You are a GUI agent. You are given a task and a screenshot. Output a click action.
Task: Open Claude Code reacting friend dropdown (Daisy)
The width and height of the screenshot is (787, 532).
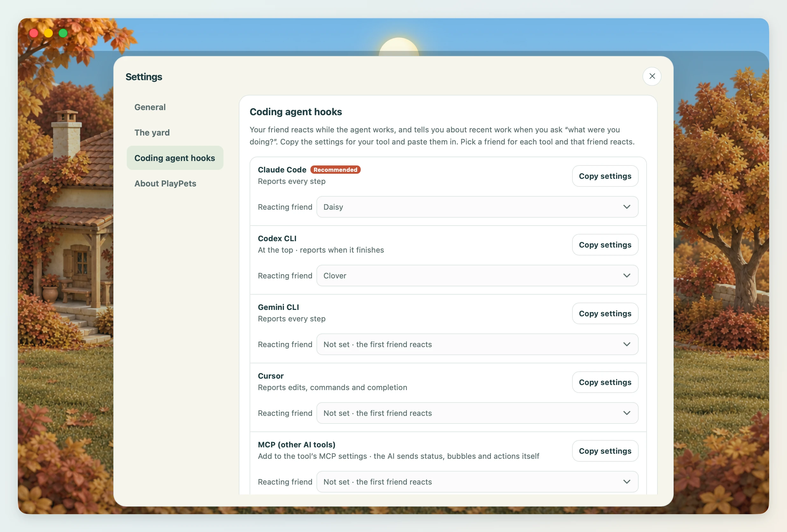(x=477, y=207)
